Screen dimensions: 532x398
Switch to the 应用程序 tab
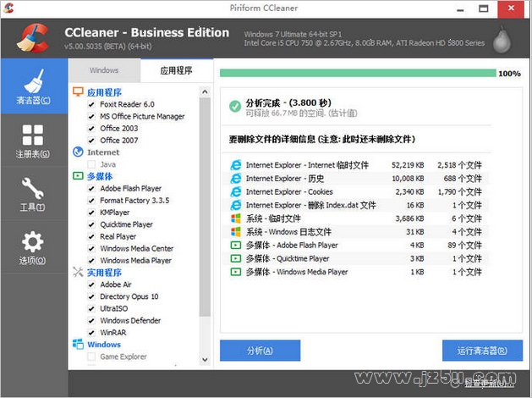(177, 70)
